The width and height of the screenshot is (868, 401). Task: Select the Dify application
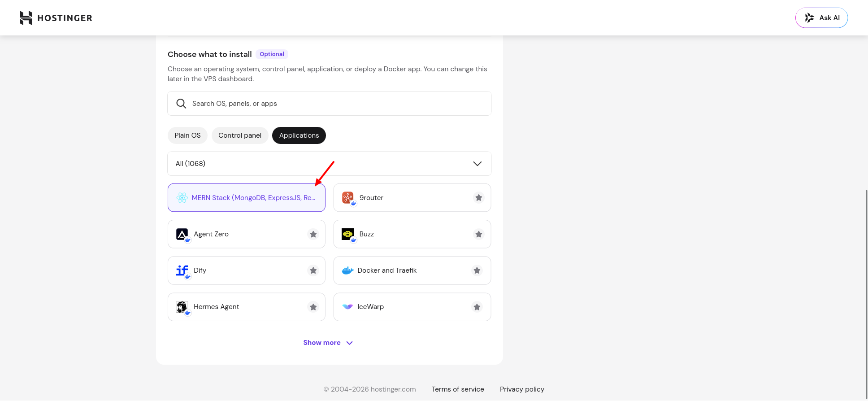(247, 270)
